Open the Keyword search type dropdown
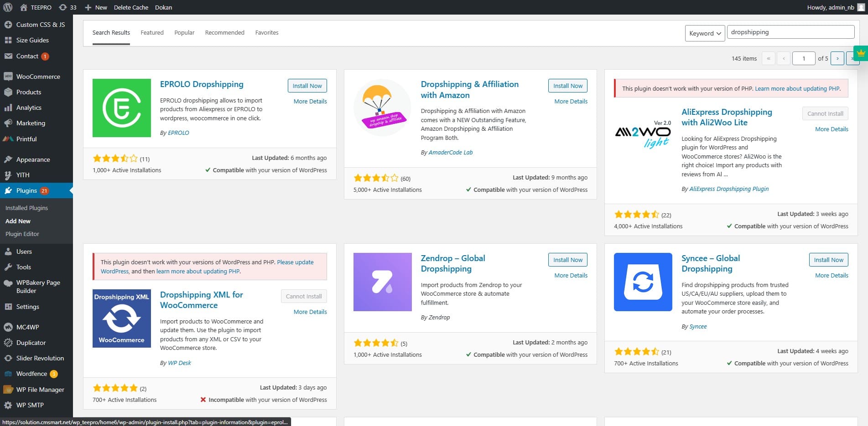 704,33
